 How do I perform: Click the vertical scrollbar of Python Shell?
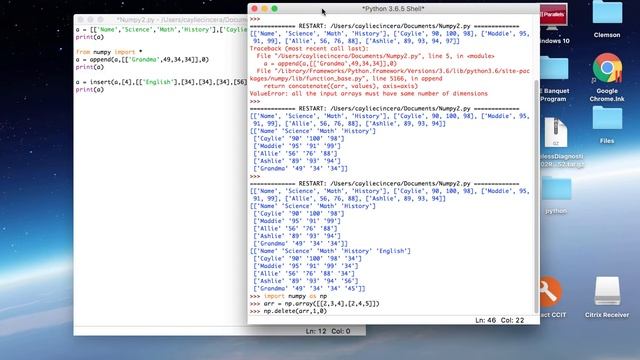[536, 197]
